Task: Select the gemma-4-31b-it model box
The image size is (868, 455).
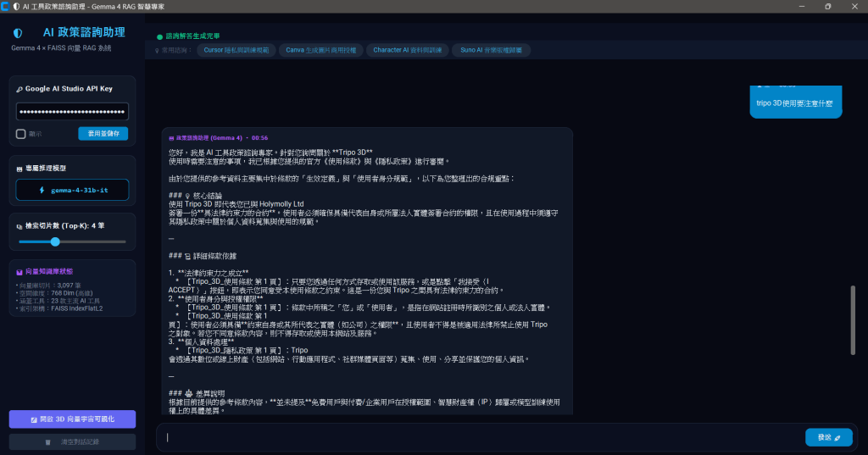Action: pos(72,190)
